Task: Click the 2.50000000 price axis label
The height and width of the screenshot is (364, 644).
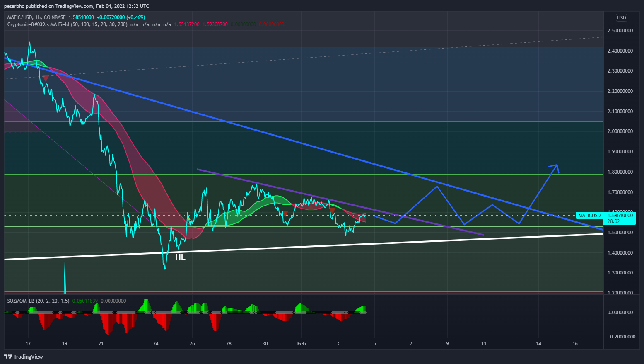Action: pyautogui.click(x=620, y=31)
